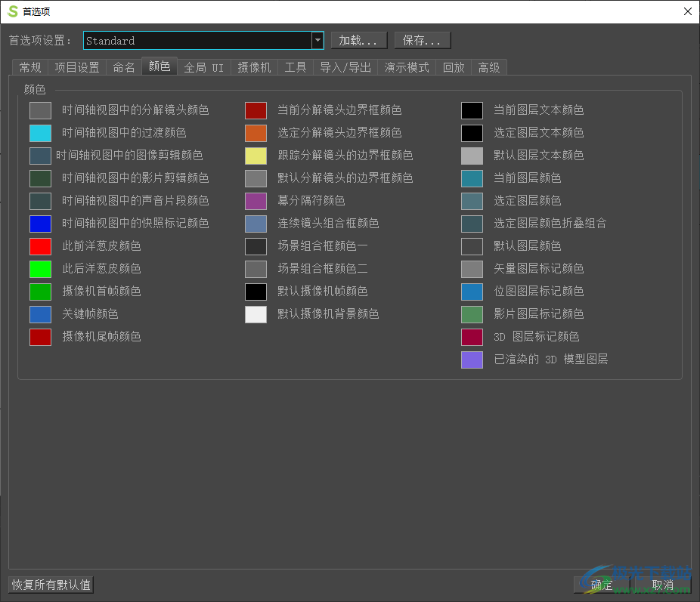Select the 颜色 tab
Viewport: 700px width, 602px height.
pyautogui.click(x=160, y=66)
